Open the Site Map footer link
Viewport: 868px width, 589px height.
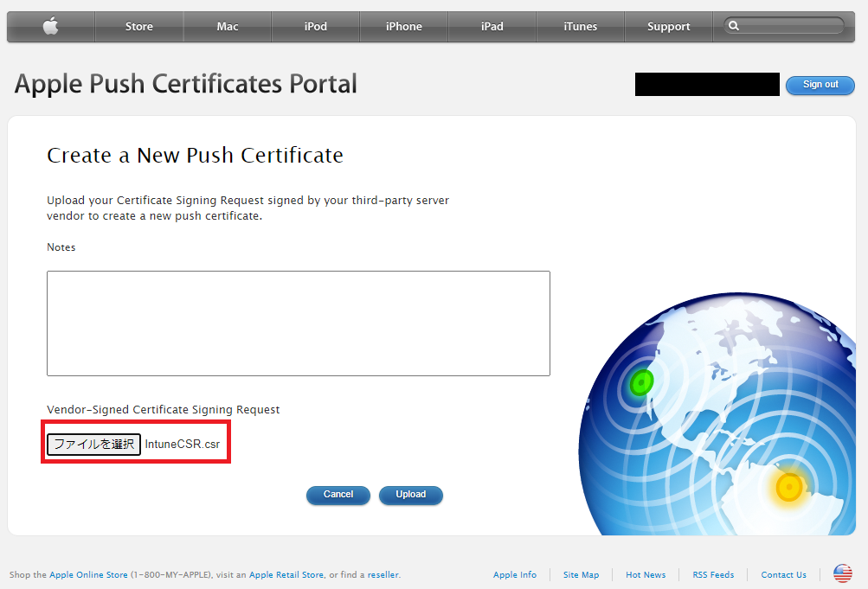pos(582,574)
